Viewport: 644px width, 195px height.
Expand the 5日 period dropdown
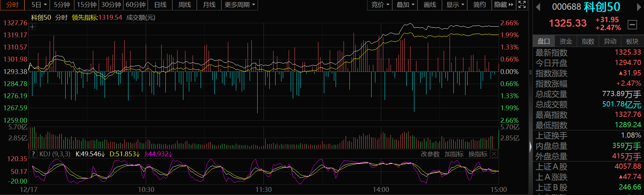pyautogui.click(x=39, y=5)
